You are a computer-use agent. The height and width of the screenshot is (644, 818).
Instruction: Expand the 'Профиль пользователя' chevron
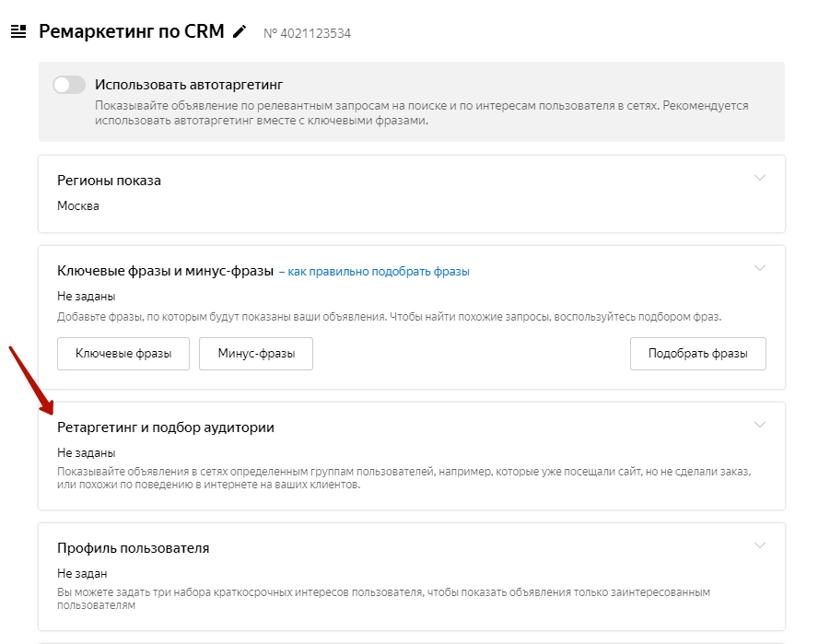760,545
